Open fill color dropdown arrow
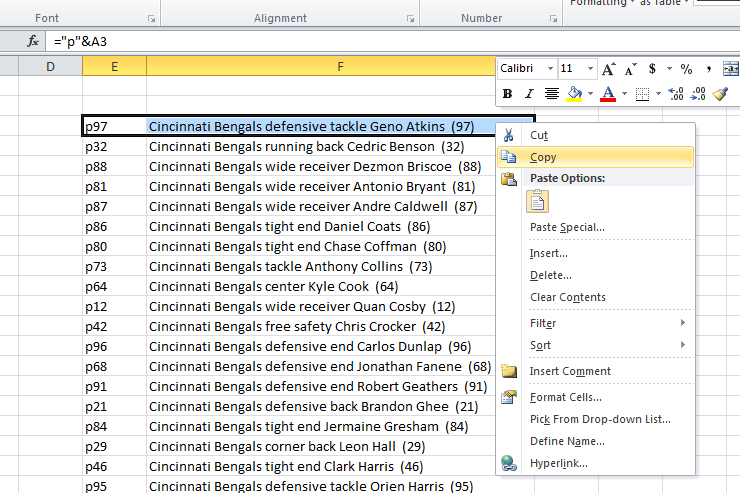 pos(590,94)
